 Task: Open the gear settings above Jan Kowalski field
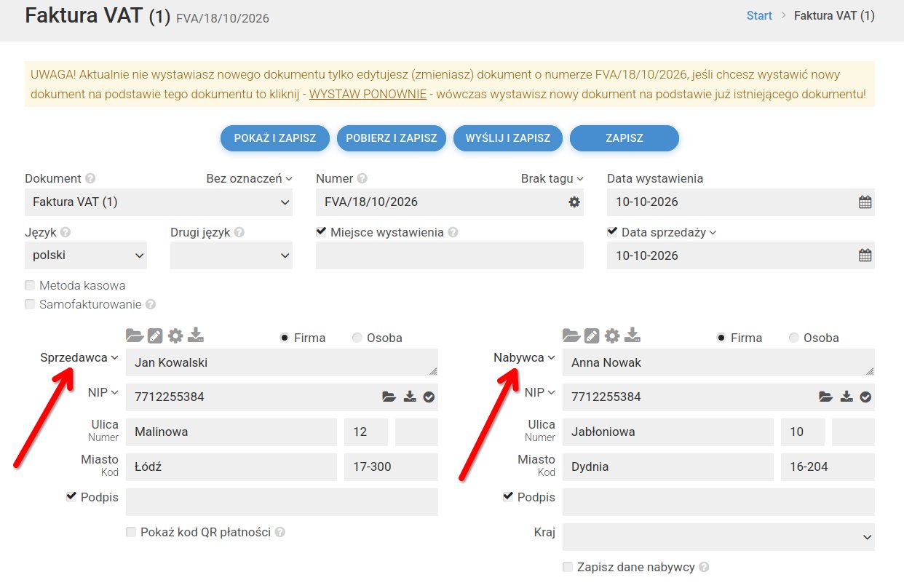175,335
